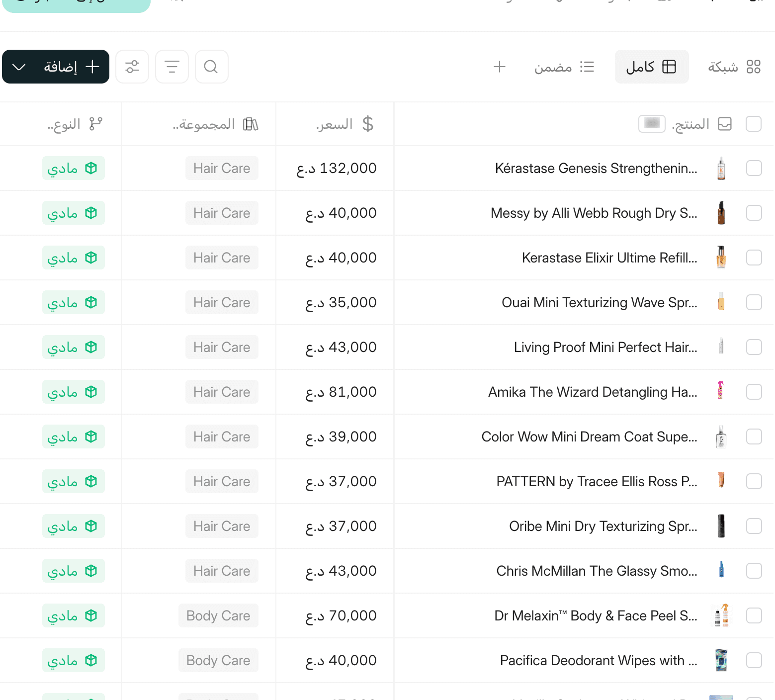The width and height of the screenshot is (775, 700).
Task: Select checkbox for Living Proof Mini row
Action: point(754,347)
